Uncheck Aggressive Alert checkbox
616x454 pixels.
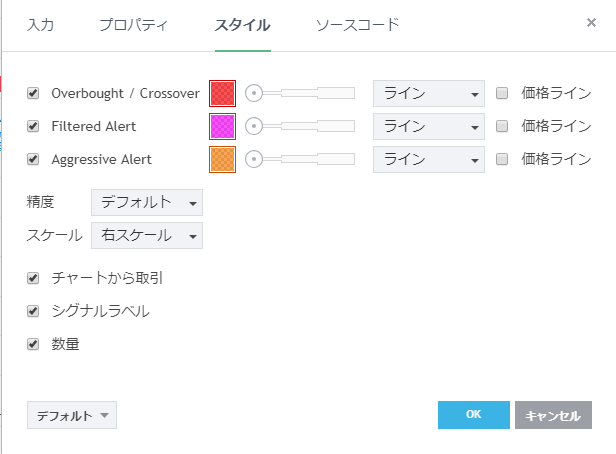[33, 159]
